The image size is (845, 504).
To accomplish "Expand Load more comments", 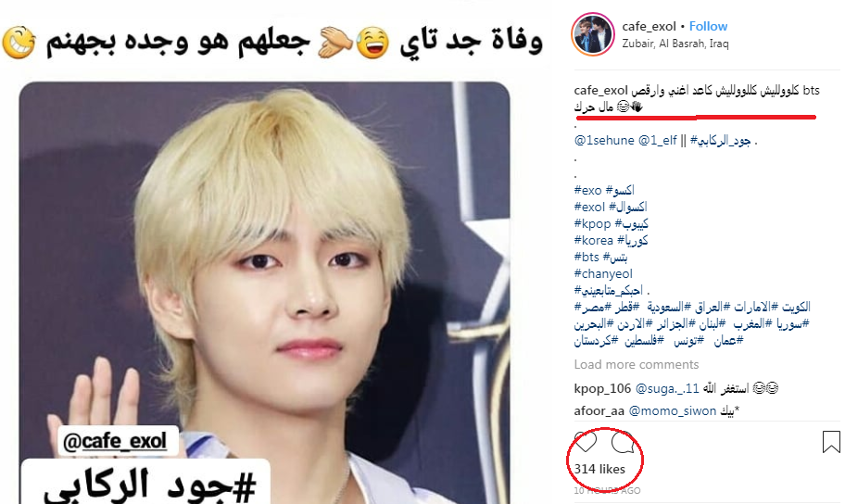I will tap(637, 364).
